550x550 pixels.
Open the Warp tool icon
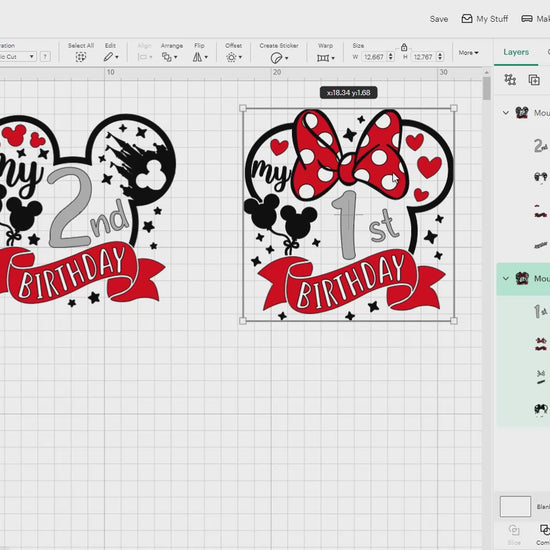pyautogui.click(x=323, y=58)
